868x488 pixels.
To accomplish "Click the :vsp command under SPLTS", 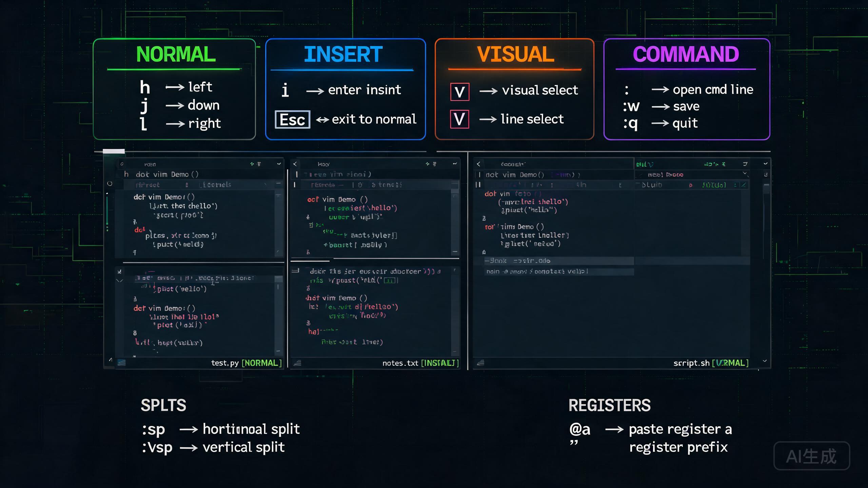I will (157, 447).
